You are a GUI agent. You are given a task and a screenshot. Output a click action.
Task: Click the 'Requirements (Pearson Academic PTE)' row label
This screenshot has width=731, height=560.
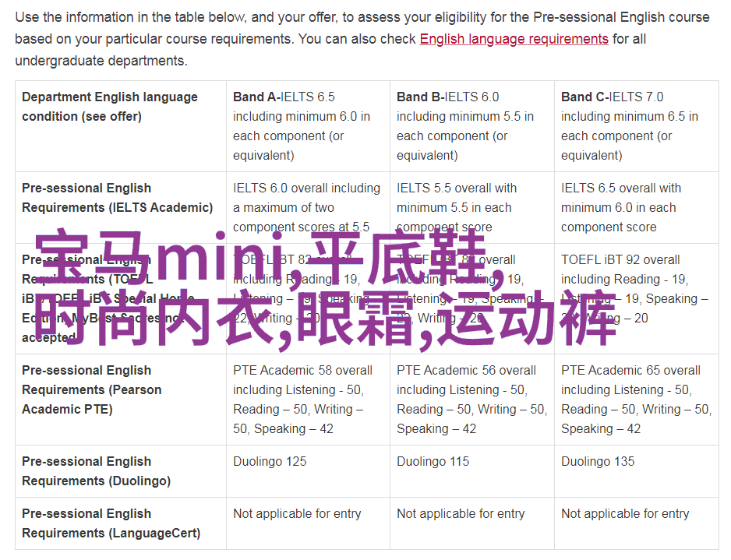[x=121, y=400]
